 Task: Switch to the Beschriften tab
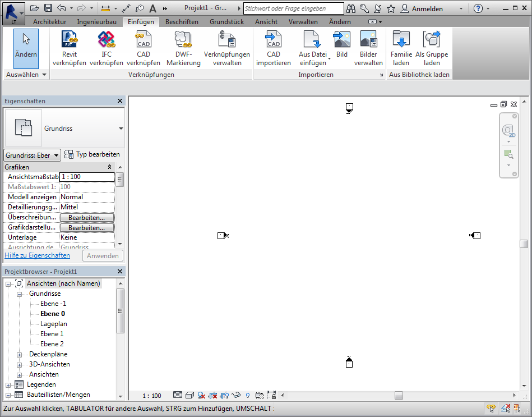[x=182, y=22]
